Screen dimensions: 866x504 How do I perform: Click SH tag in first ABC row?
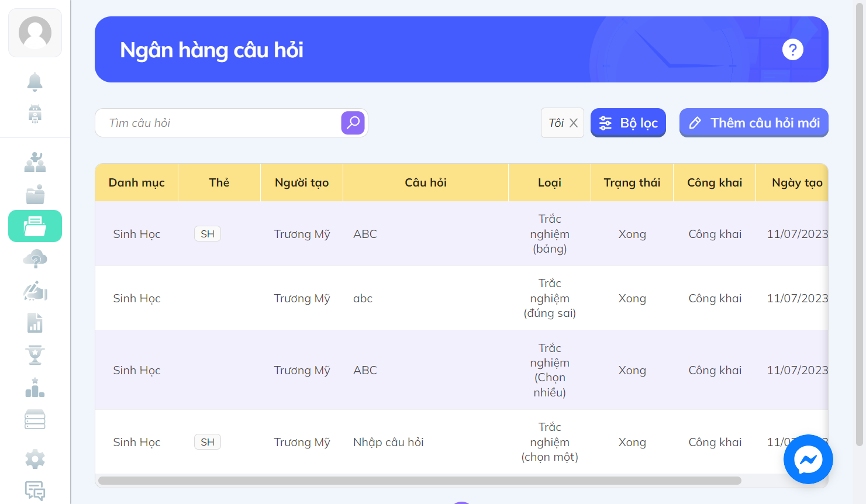(208, 234)
